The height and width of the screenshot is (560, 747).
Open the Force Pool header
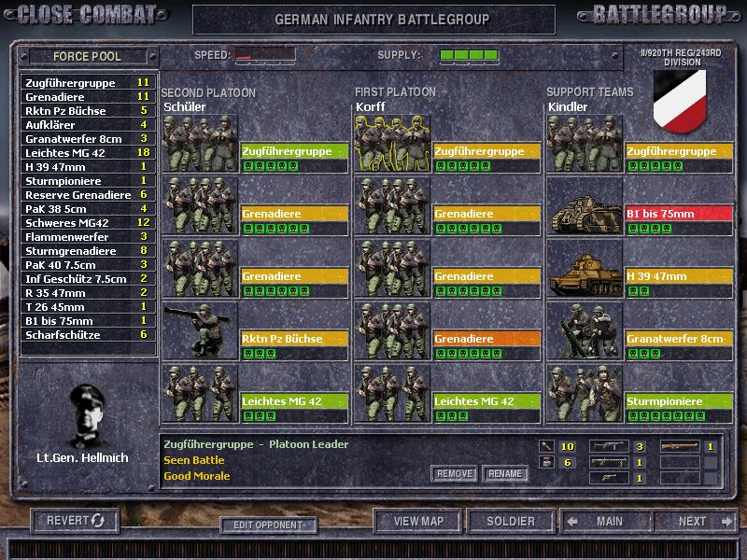88,57
